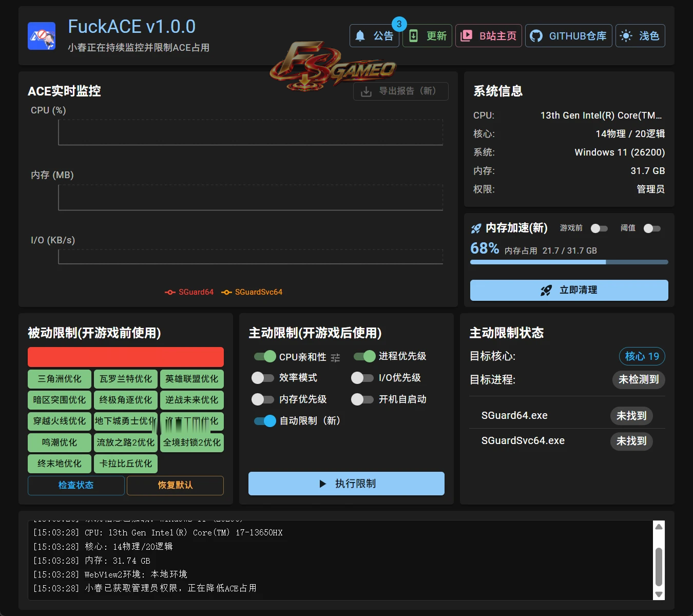Apply 卡拉比丘优化

click(x=126, y=464)
